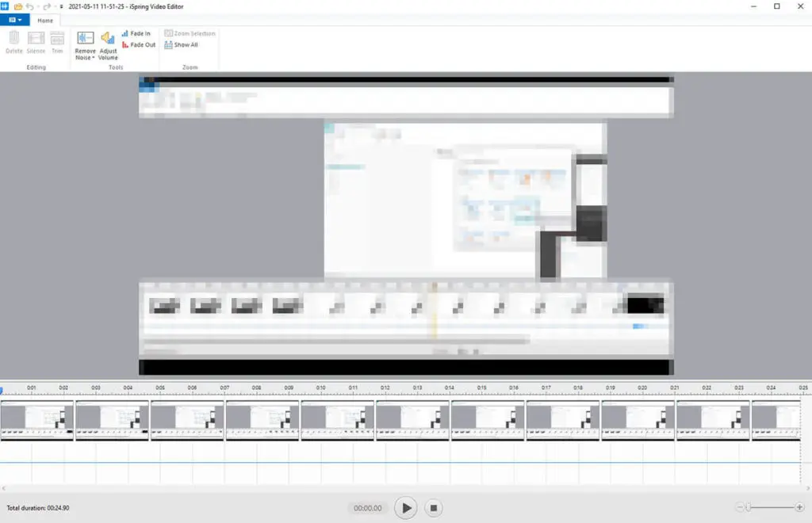Click the timeline zoom slider handle
This screenshot has height=523, width=812.
point(749,507)
